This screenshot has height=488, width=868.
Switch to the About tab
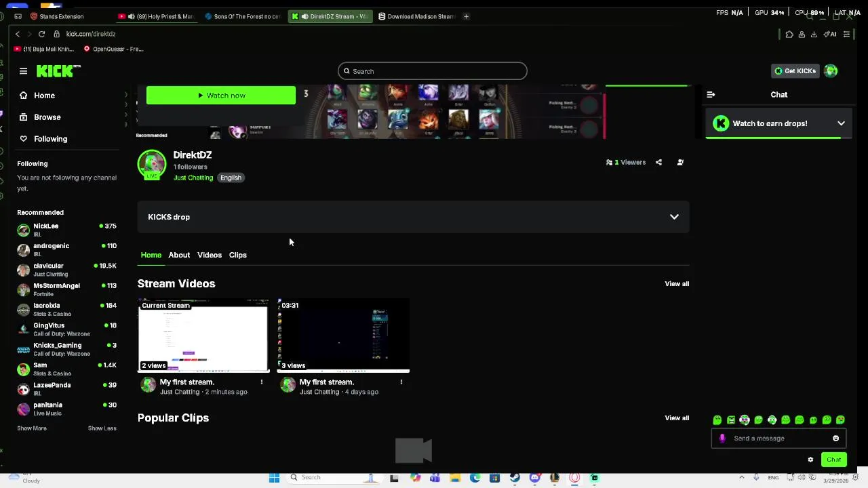[179, 255]
